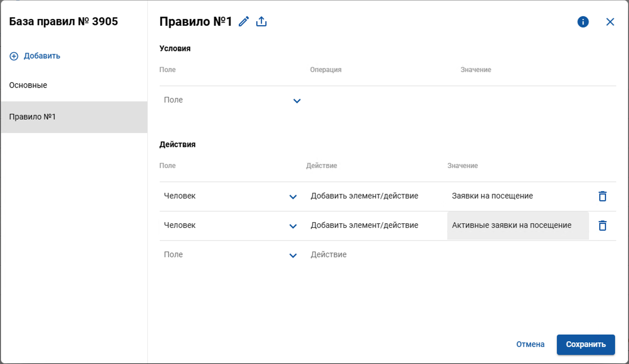This screenshot has height=364, width=629.
Task: Click the Отмена link
Action: click(x=530, y=344)
